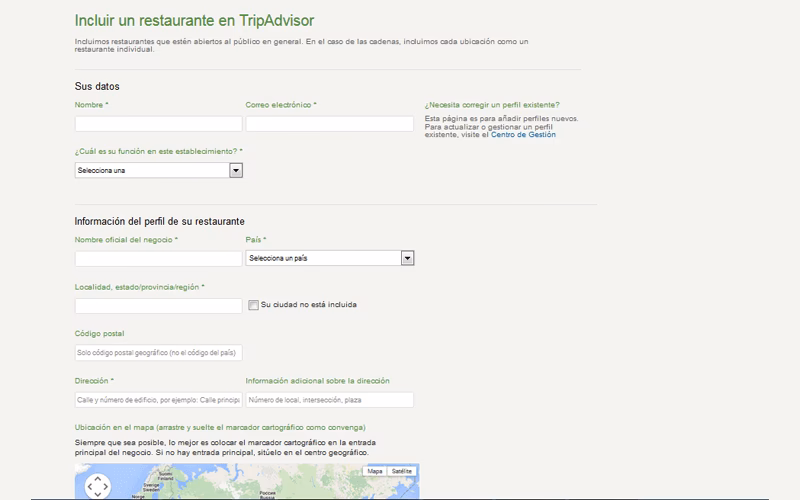Click '¿Necesita corregir un perfil existente?' text
The image size is (800, 500).
pos(492,105)
